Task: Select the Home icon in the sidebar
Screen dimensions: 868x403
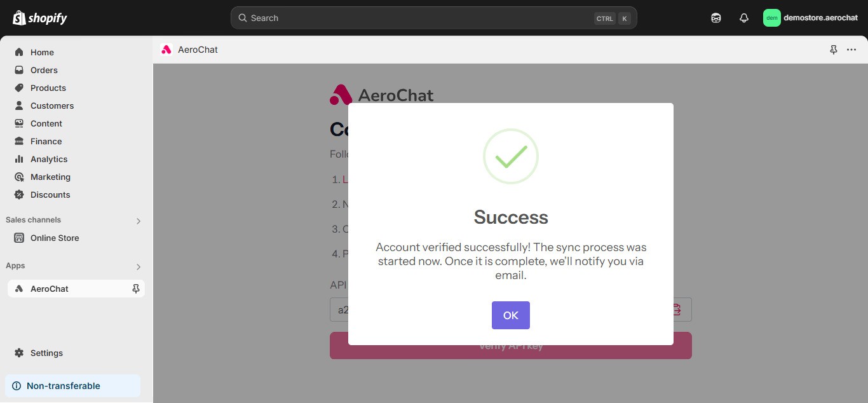Action: (x=18, y=52)
